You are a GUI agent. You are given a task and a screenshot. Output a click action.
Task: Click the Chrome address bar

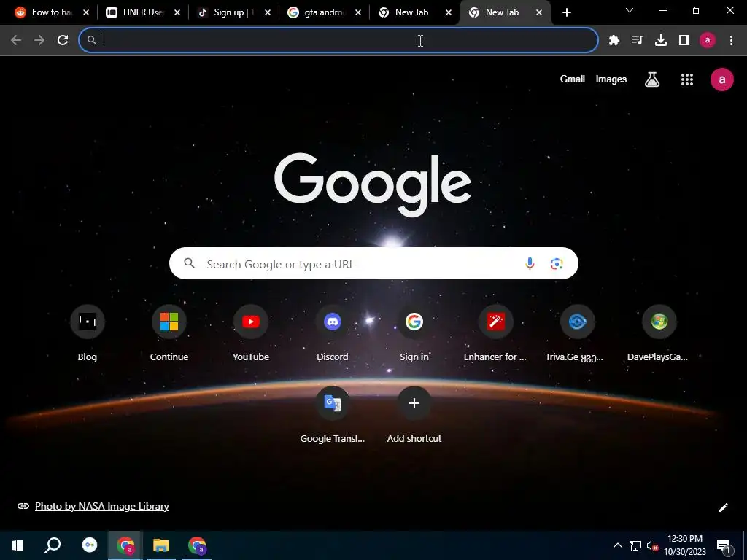(338, 41)
